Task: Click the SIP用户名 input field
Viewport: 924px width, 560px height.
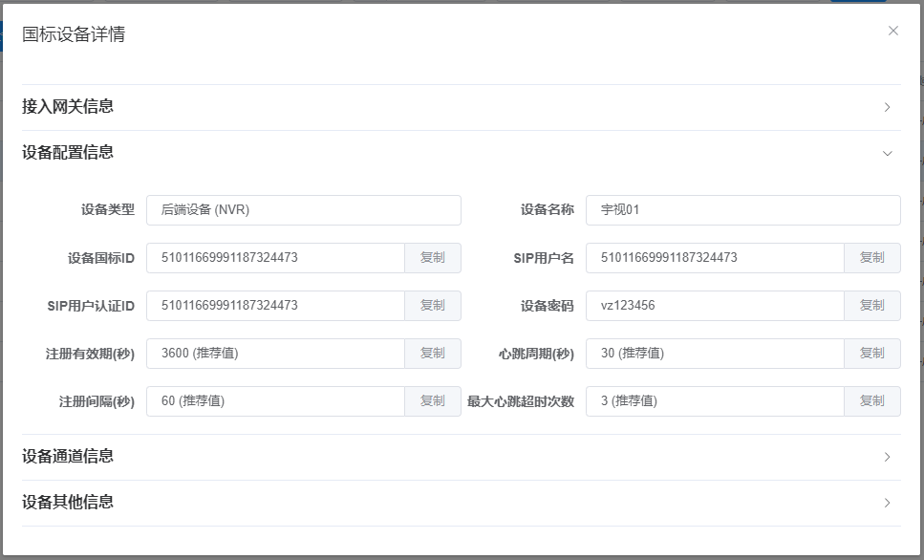Action: coord(715,258)
